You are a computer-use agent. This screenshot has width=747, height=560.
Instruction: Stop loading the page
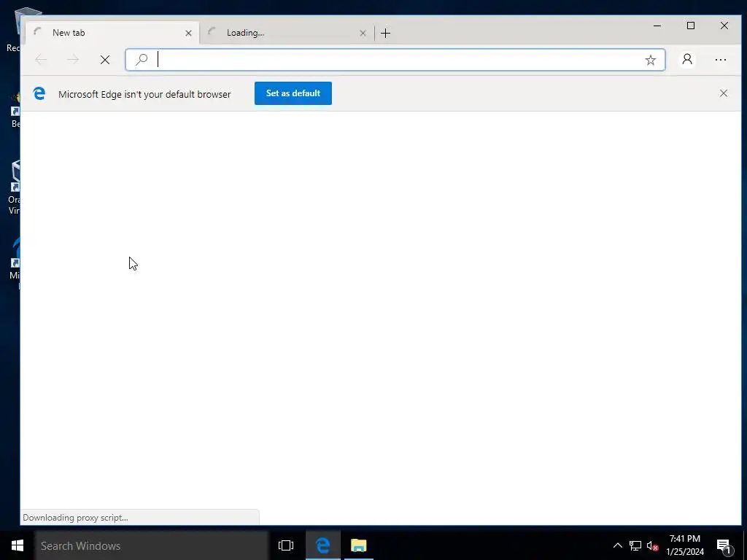pyautogui.click(x=105, y=60)
